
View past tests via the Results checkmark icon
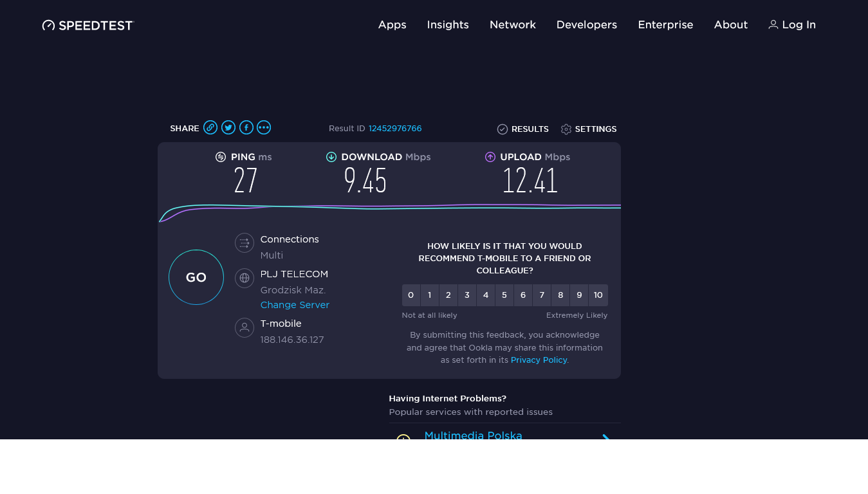pyautogui.click(x=502, y=129)
